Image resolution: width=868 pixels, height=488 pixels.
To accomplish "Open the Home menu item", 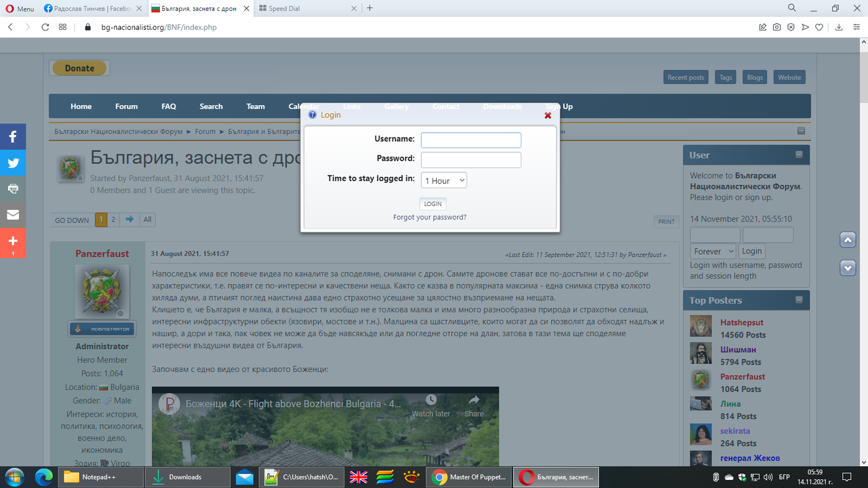I will [81, 106].
